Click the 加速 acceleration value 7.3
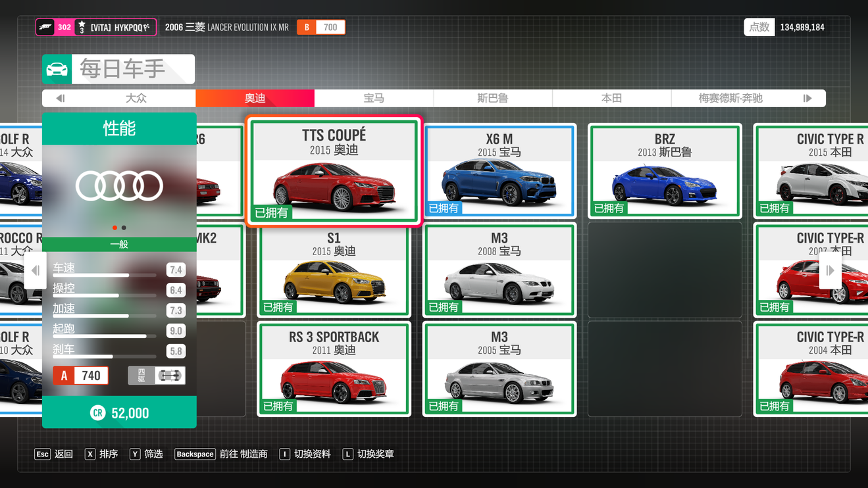This screenshot has width=868, height=488. pyautogui.click(x=176, y=310)
